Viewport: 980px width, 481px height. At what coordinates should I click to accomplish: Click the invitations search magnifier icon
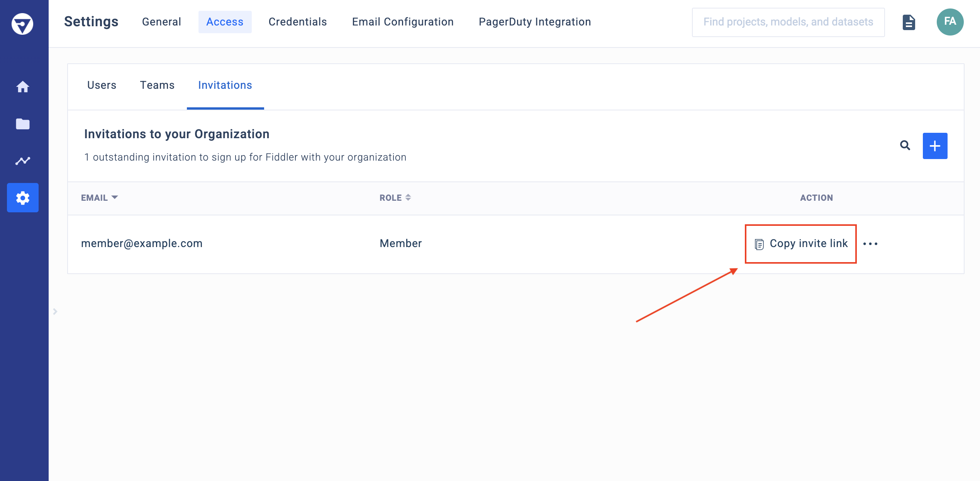point(905,146)
